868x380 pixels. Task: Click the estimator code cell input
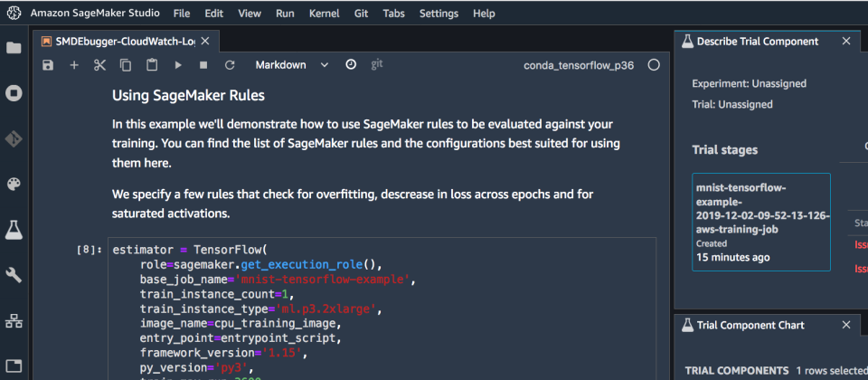[x=382, y=309]
